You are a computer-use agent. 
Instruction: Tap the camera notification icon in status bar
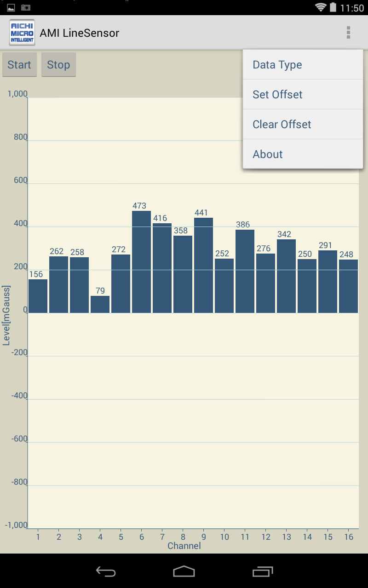tap(26, 7)
